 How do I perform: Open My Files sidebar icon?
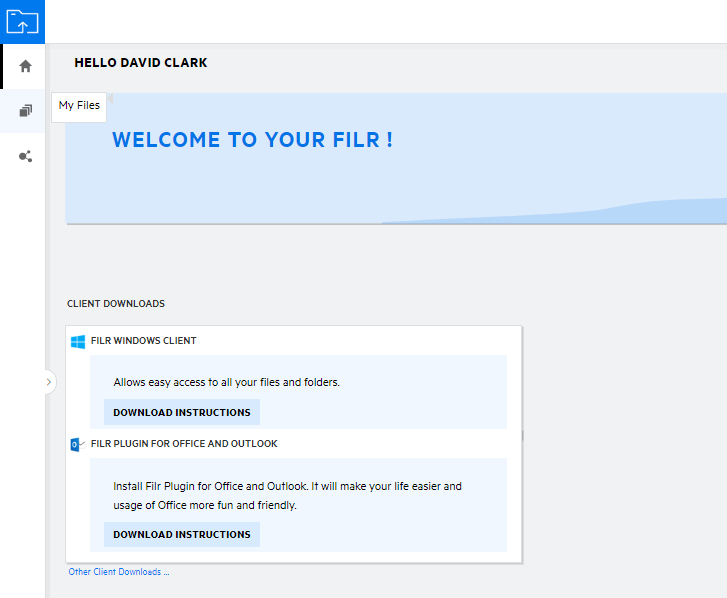tap(25, 111)
